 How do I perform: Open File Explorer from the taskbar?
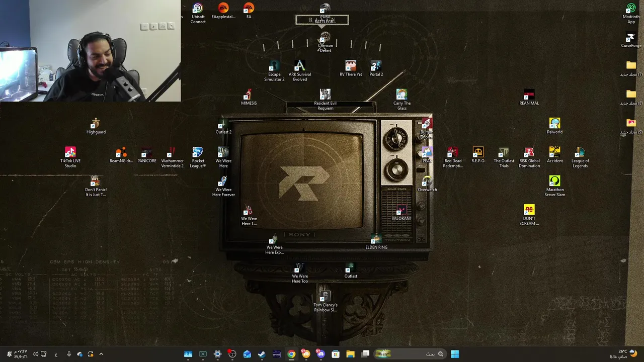pyautogui.click(x=351, y=354)
